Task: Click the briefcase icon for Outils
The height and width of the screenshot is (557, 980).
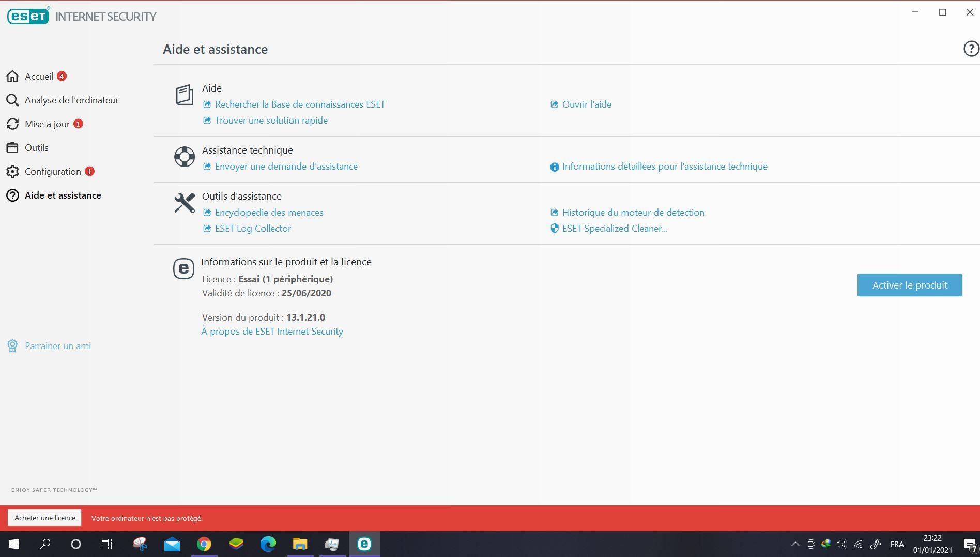Action: [12, 148]
